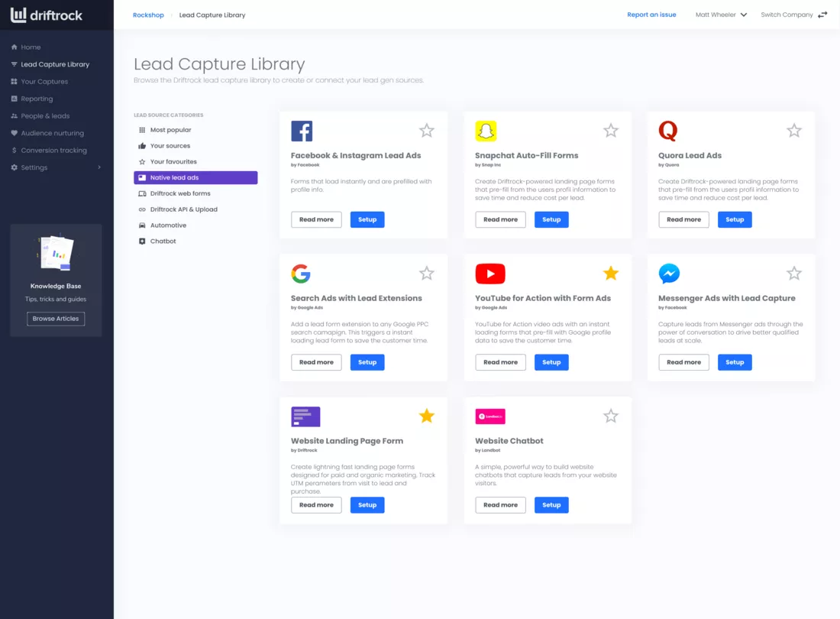
Task: Click the Messenger logo icon
Action: (x=669, y=274)
